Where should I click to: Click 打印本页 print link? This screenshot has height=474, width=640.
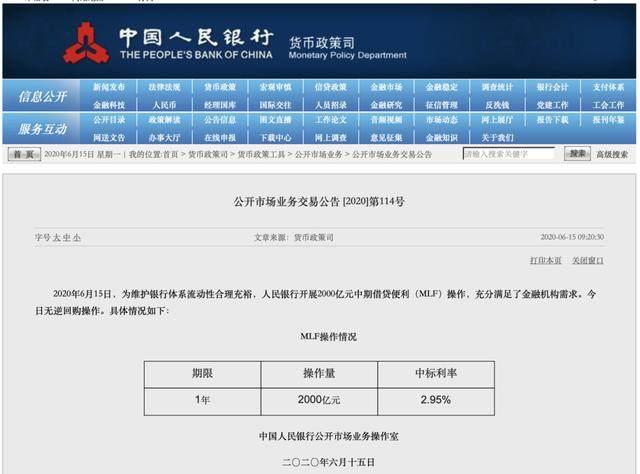[546, 260]
